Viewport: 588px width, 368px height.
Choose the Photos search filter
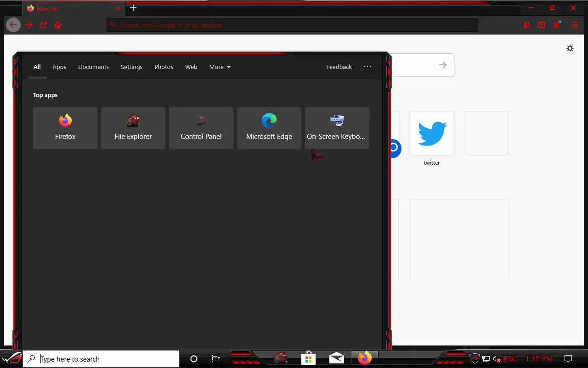164,67
